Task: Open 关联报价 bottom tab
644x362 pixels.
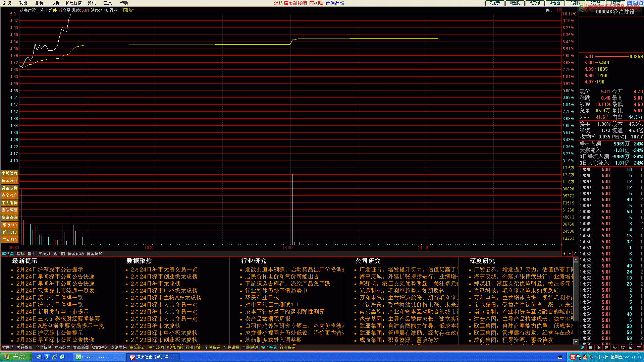Action: [x=24, y=348]
